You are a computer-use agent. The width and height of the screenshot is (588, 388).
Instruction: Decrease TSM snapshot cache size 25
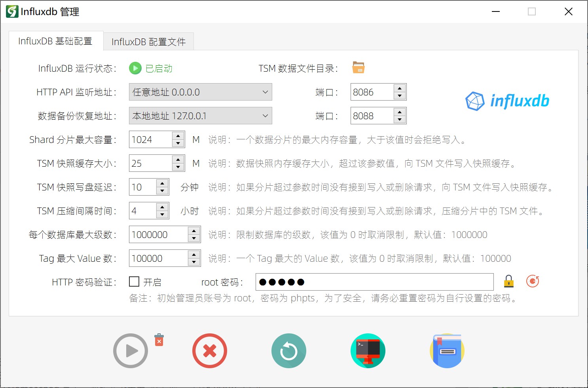178,167
